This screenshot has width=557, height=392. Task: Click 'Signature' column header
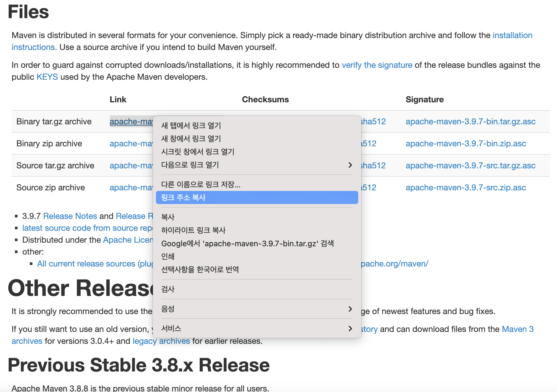pos(425,99)
